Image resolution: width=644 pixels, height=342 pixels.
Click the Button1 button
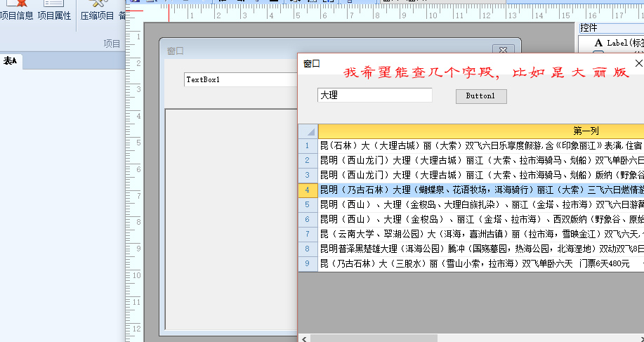481,96
